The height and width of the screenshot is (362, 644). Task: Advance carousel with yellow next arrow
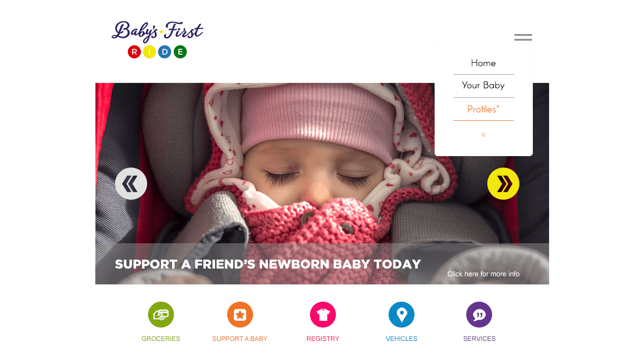(x=503, y=183)
